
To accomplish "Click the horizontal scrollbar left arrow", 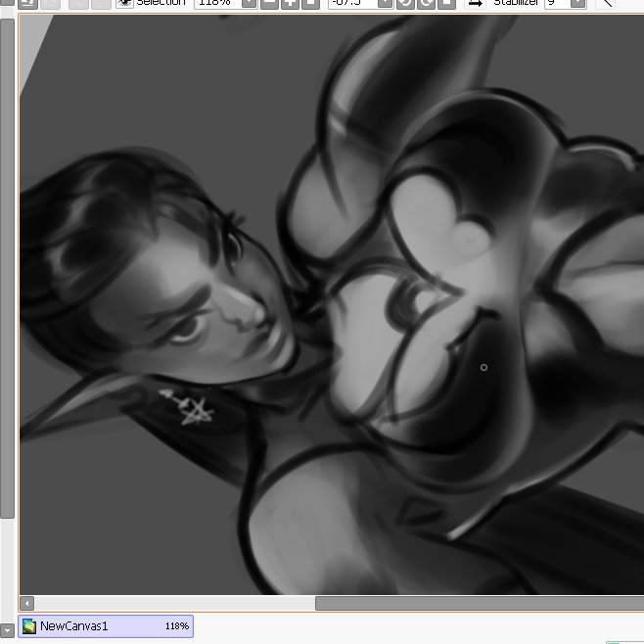I will 26,603.
